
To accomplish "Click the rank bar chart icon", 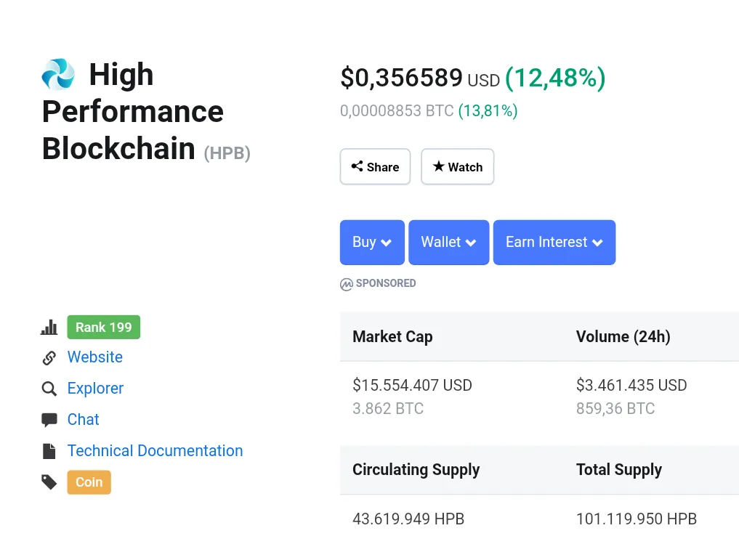I will click(x=49, y=328).
